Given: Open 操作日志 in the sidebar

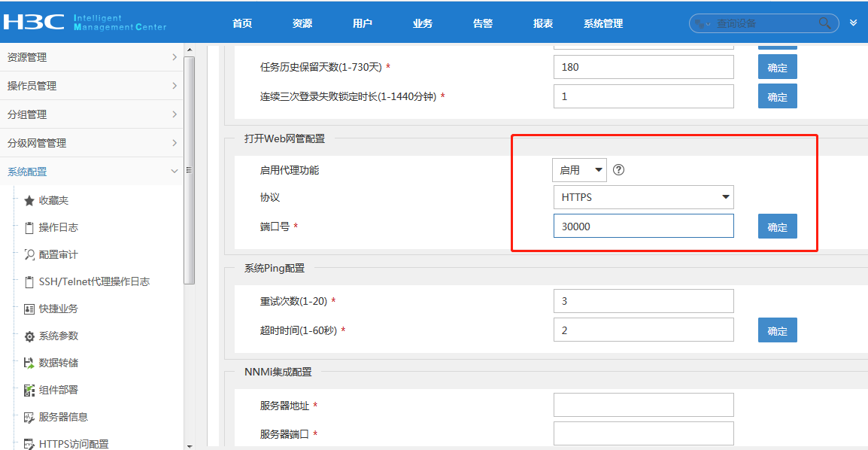Looking at the screenshot, I should [59, 227].
